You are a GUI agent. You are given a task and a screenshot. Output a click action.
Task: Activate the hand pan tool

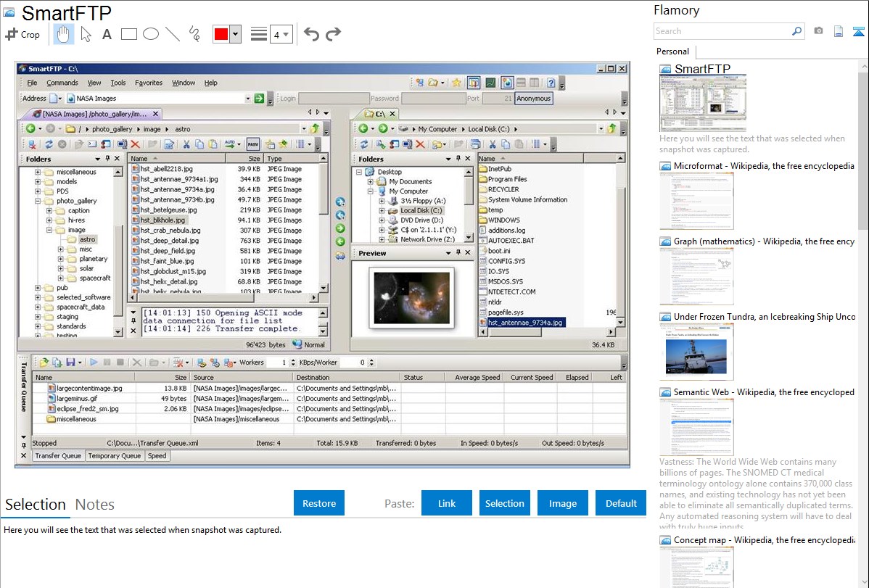63,34
